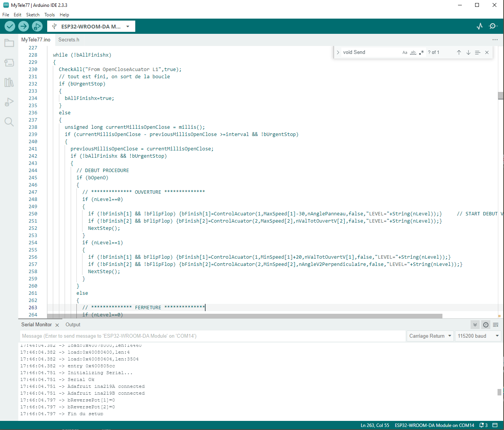The height and width of the screenshot is (430, 504).
Task: Toggle Match Case in find widget
Action: pyautogui.click(x=405, y=52)
